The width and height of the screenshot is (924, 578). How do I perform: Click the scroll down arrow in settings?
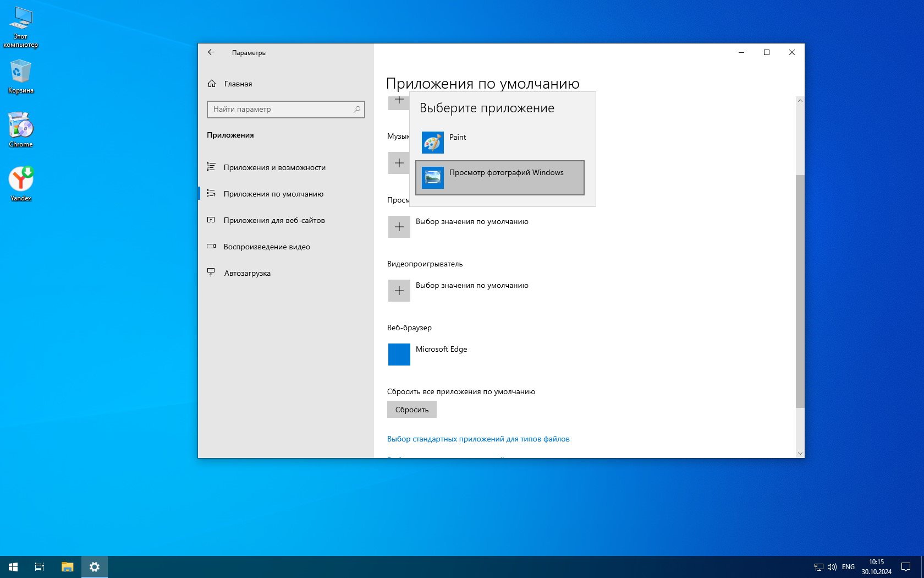pos(800,453)
